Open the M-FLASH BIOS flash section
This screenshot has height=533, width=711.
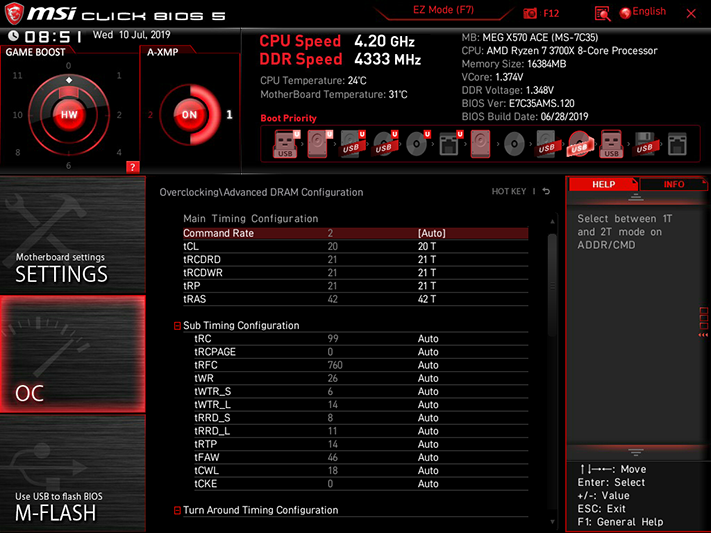coord(73,473)
